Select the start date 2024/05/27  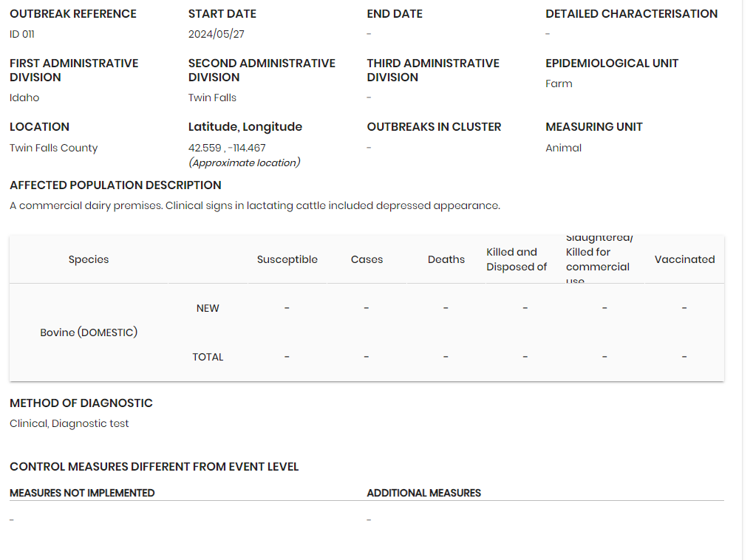tap(216, 34)
